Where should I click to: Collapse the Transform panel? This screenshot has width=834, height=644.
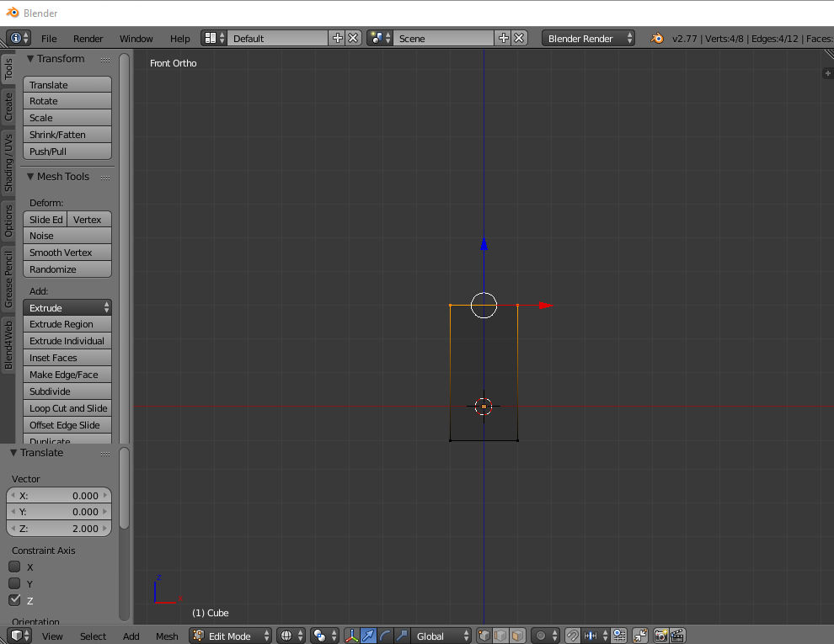tap(30, 58)
